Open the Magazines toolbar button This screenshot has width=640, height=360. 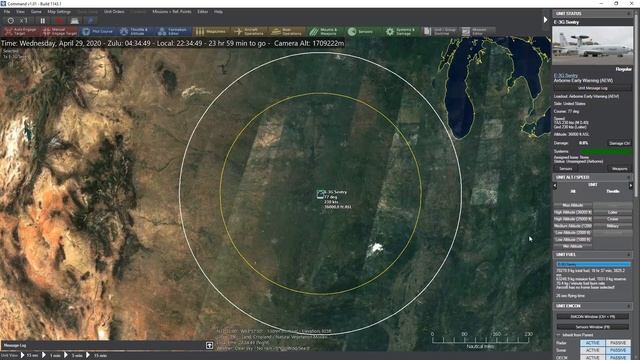click(x=211, y=31)
